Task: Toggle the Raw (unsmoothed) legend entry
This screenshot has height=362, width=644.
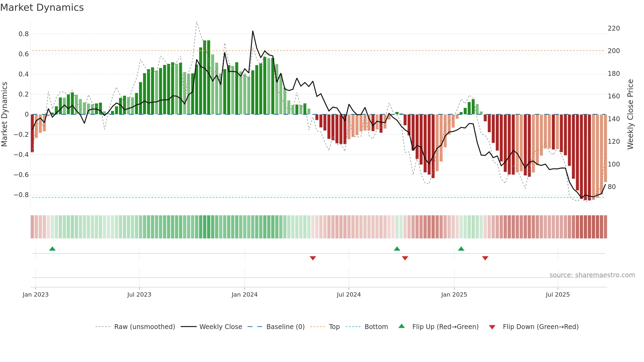Action: [135, 327]
